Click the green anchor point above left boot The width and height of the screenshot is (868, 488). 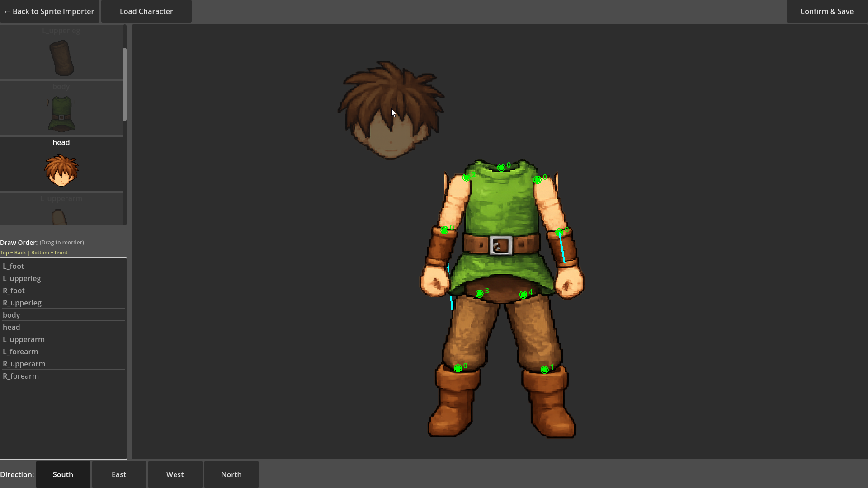point(458,368)
